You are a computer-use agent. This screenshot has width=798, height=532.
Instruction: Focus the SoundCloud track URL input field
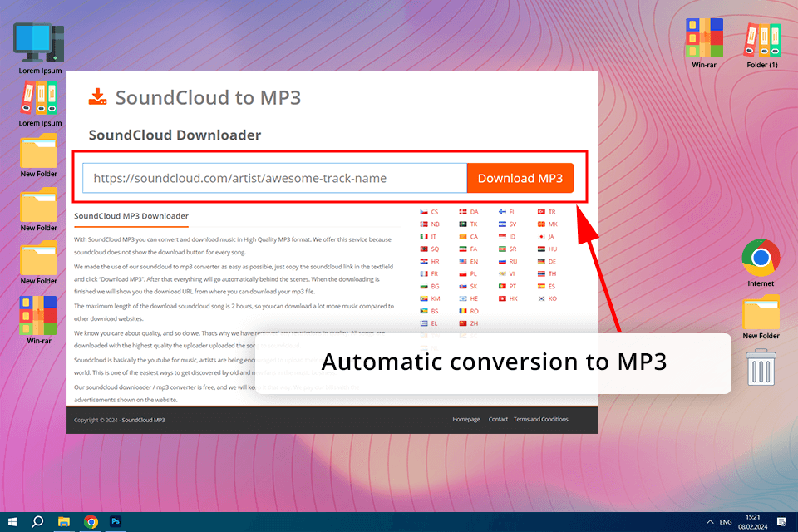click(x=275, y=178)
